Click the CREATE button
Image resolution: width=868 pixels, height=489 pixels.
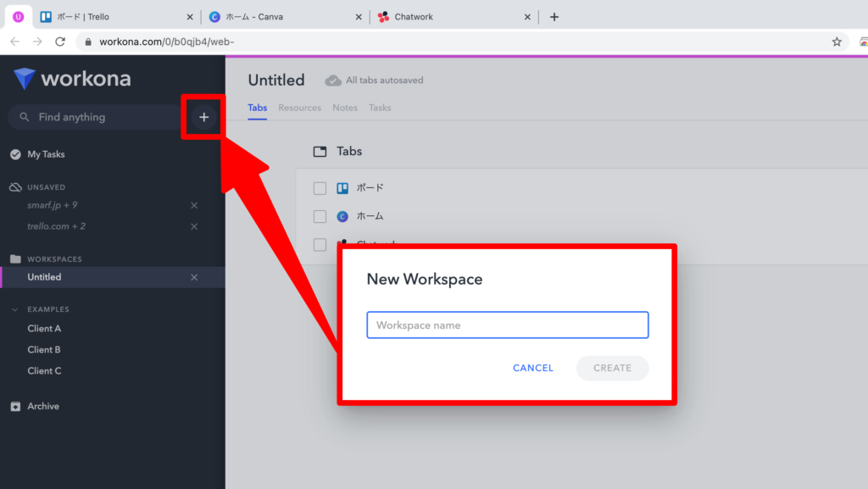coord(612,368)
